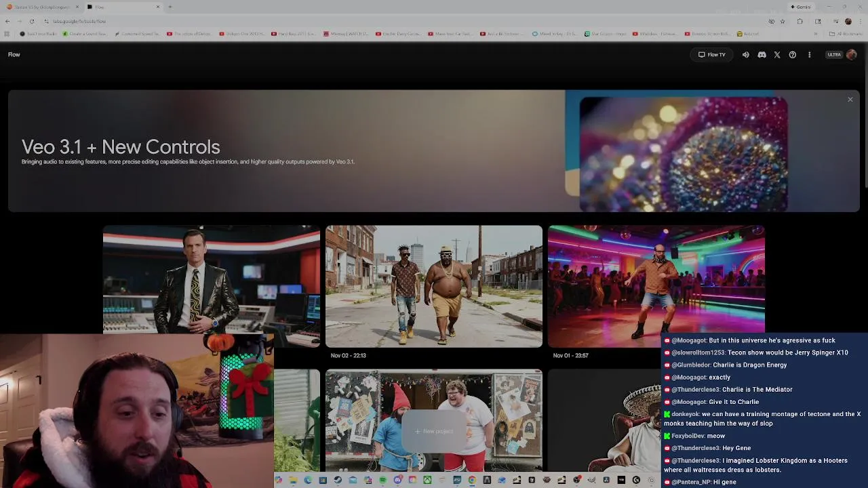Open the help question mark icon
The width and height of the screenshot is (868, 488).
[792, 55]
